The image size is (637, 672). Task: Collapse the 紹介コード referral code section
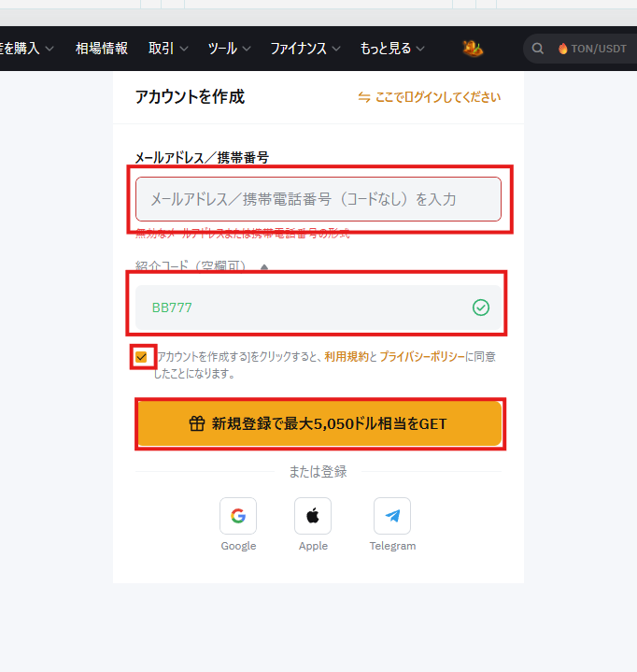[x=264, y=267]
